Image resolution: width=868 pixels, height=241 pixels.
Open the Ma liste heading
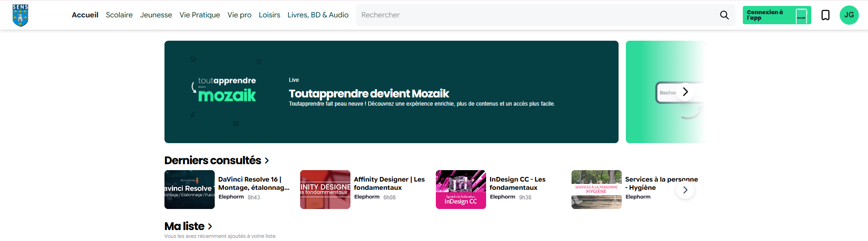[185, 226]
